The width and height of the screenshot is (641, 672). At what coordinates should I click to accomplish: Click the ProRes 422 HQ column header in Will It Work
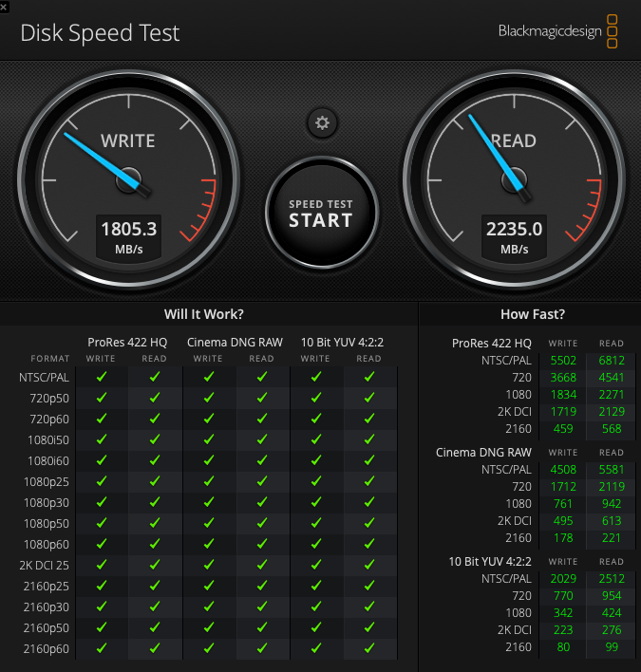point(127,343)
